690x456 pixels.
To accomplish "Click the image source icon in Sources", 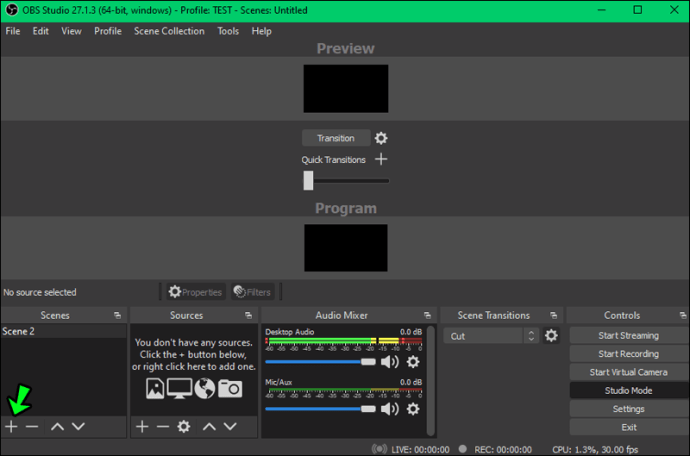I will pyautogui.click(x=155, y=389).
